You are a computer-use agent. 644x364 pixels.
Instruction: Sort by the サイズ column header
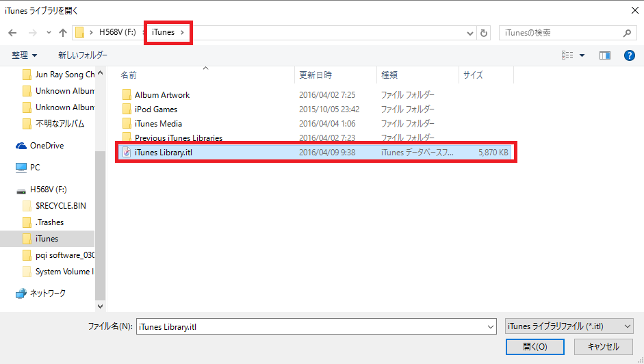tap(473, 75)
